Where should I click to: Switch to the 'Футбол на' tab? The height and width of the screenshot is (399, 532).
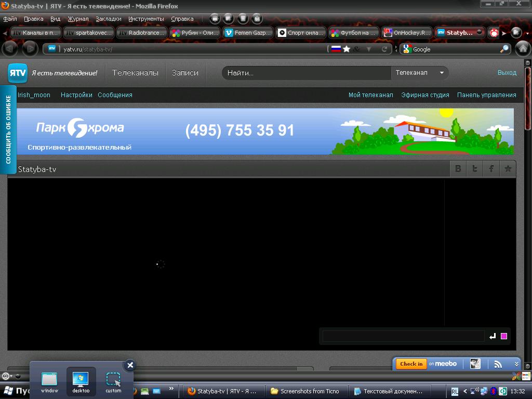(353, 33)
